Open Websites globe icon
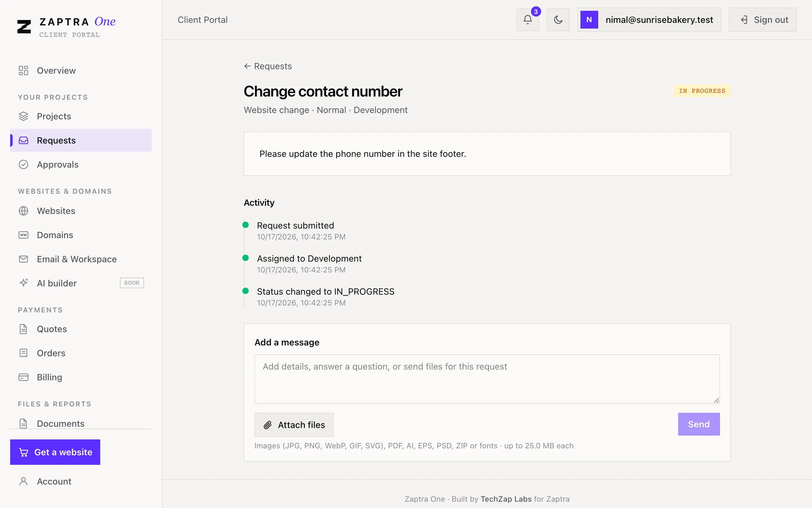This screenshot has width=812, height=508. coord(23,211)
